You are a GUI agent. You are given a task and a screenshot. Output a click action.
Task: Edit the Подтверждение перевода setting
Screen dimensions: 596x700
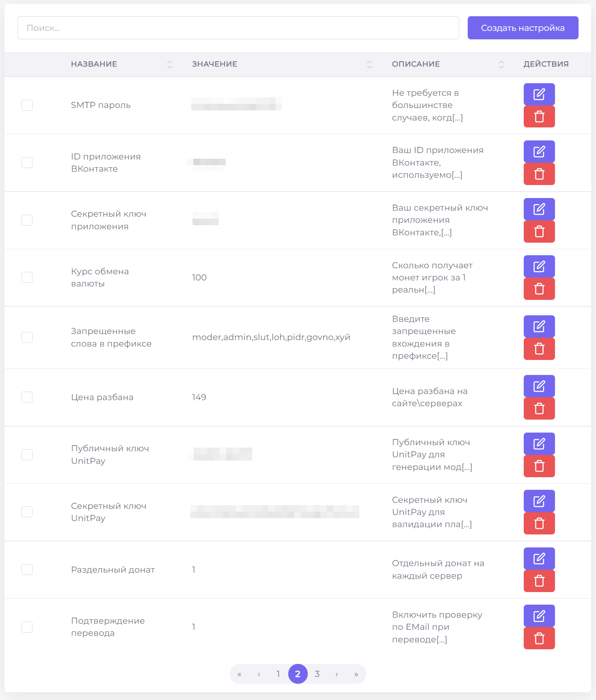coord(539,616)
